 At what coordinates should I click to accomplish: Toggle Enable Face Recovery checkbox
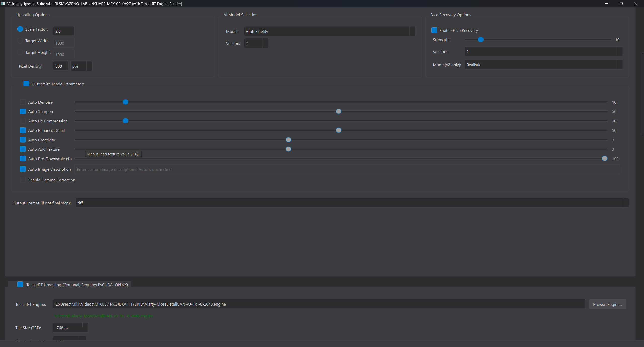(434, 30)
